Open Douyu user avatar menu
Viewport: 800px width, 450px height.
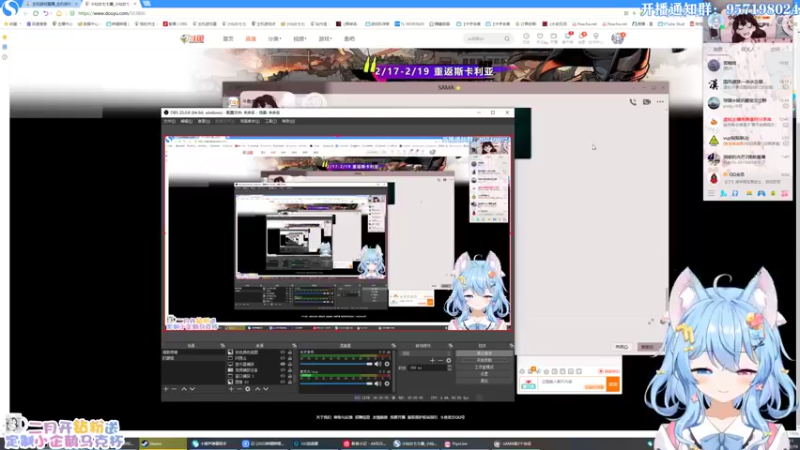(x=618, y=38)
